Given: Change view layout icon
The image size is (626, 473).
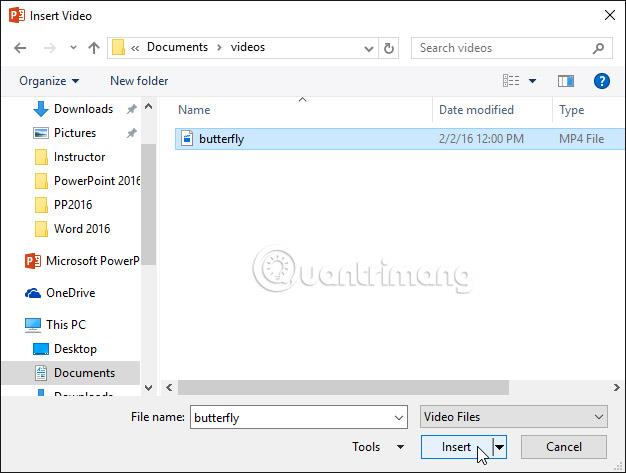Looking at the screenshot, I should pos(511,81).
